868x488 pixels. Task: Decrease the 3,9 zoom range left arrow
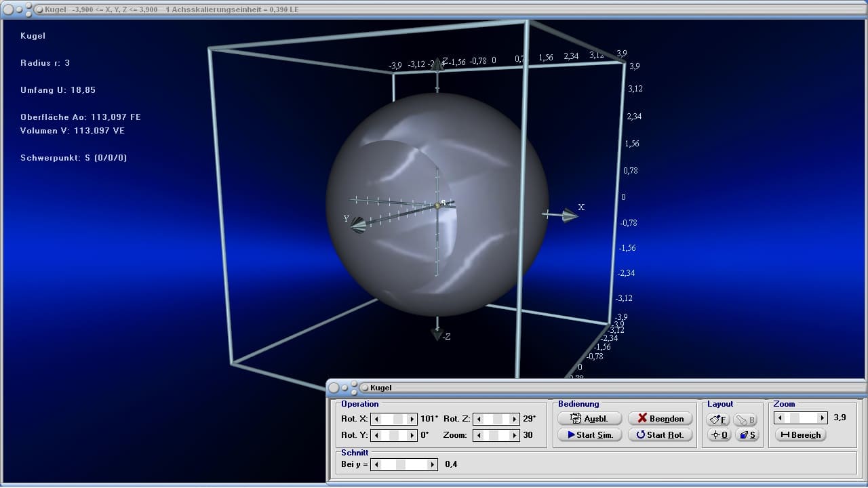point(780,418)
